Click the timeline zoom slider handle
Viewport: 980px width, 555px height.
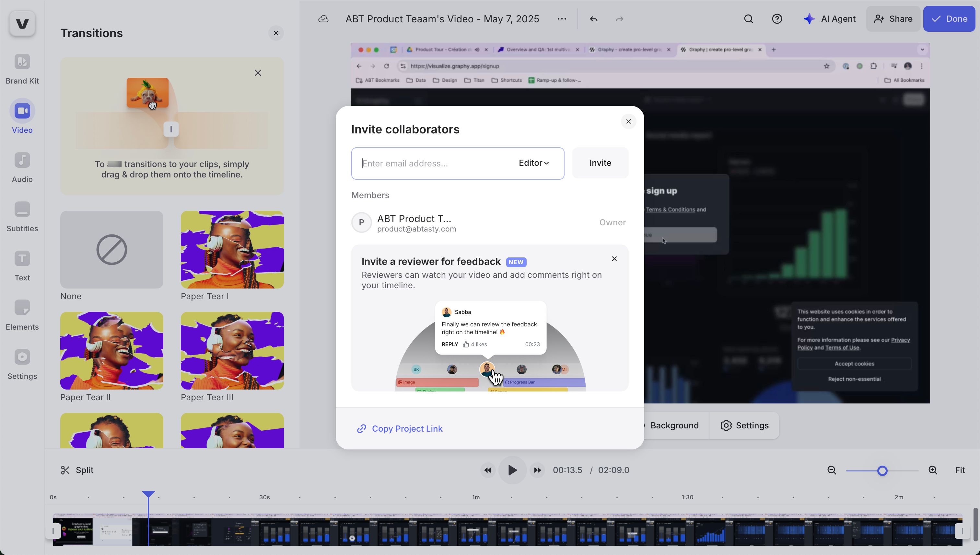(882, 471)
